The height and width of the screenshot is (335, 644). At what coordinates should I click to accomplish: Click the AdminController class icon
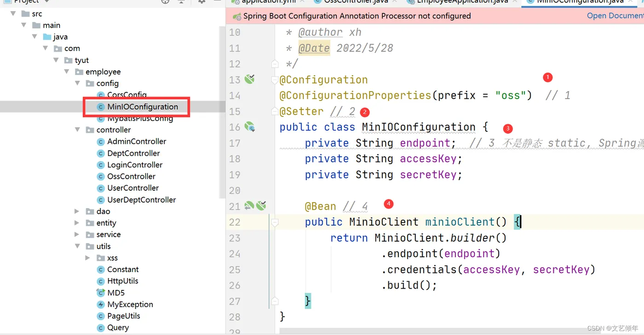click(101, 142)
